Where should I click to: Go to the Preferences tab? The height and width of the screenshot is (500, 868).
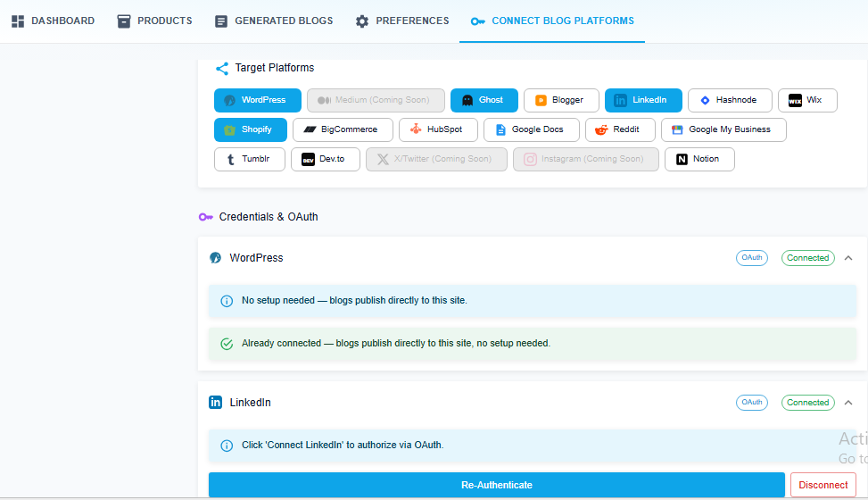click(x=402, y=21)
